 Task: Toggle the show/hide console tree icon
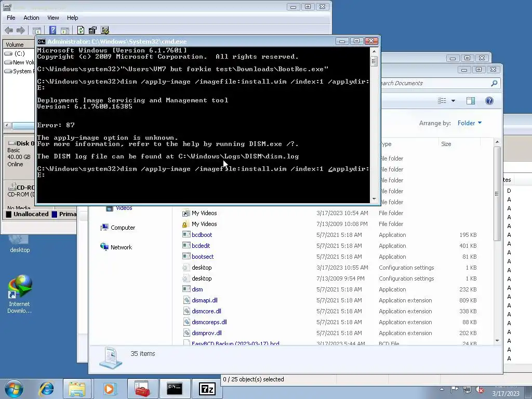coord(37,30)
